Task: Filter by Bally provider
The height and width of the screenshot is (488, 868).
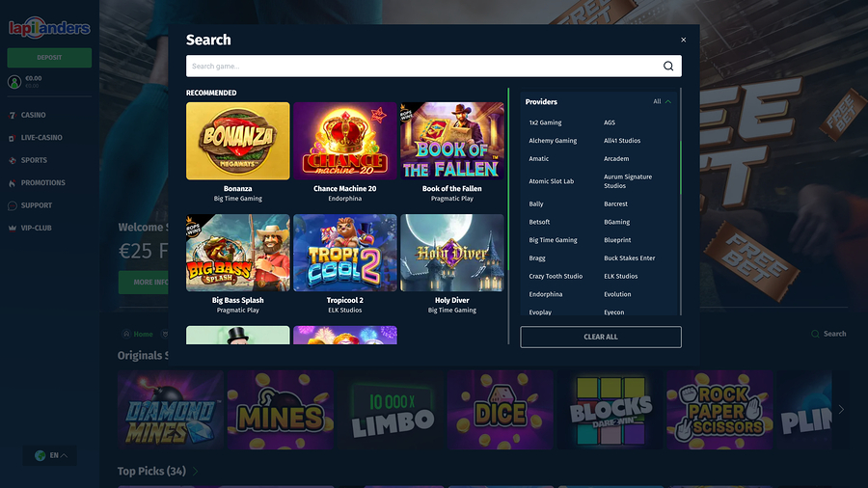Action: [536, 204]
